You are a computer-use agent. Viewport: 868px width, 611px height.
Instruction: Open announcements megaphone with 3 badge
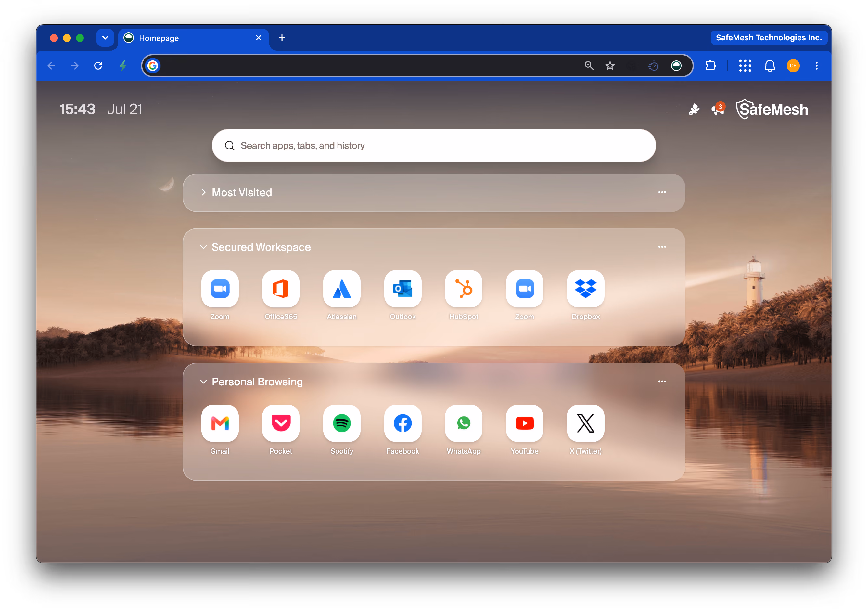(x=718, y=109)
